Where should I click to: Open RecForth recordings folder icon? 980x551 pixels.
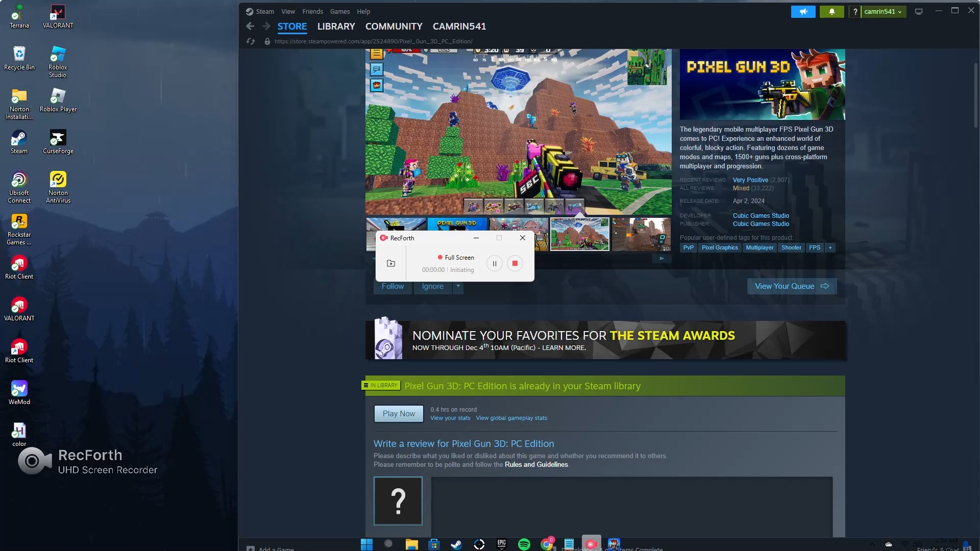tap(391, 263)
